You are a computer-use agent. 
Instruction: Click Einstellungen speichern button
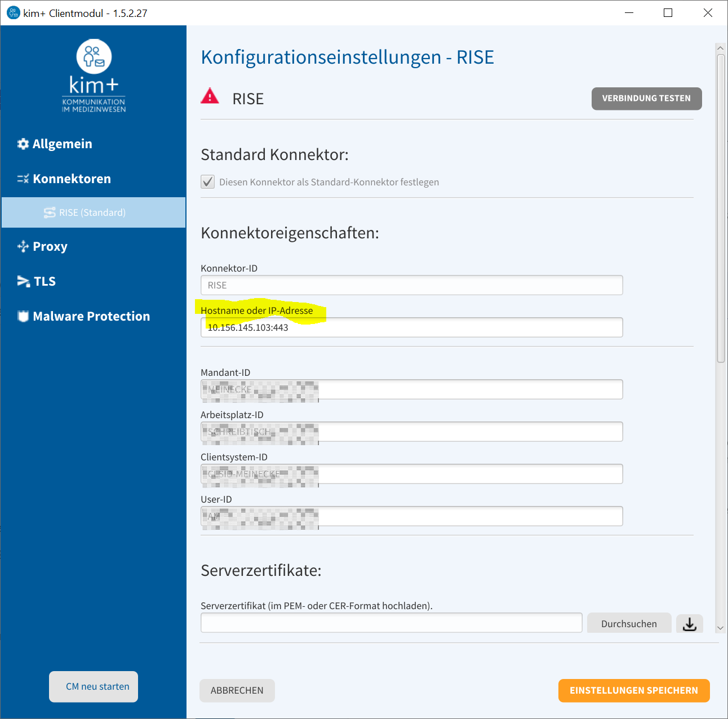pos(634,691)
